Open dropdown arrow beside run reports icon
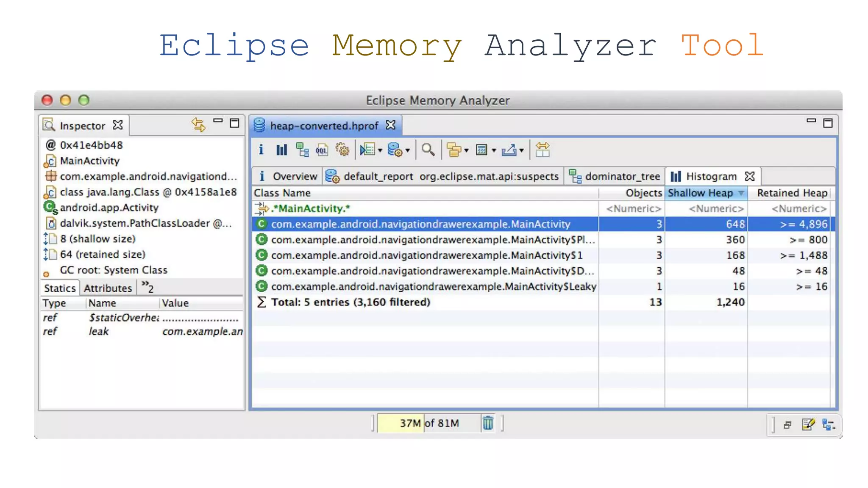 coord(380,150)
